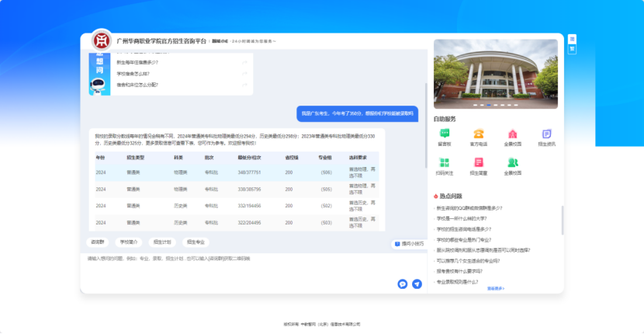Choose the 招生专业 quick reply chip

(196, 242)
